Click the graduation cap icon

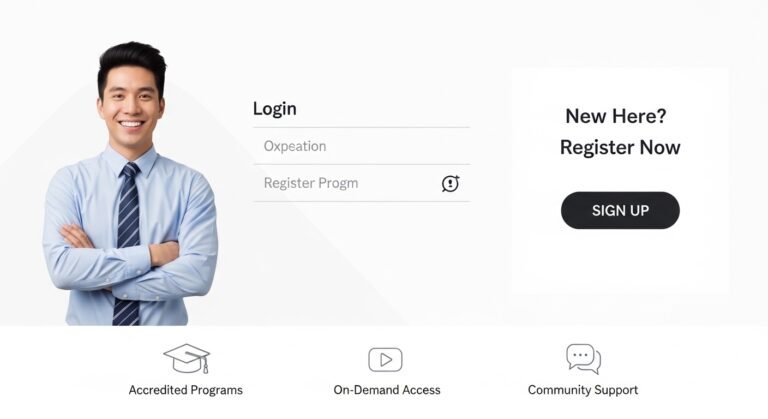point(187,358)
